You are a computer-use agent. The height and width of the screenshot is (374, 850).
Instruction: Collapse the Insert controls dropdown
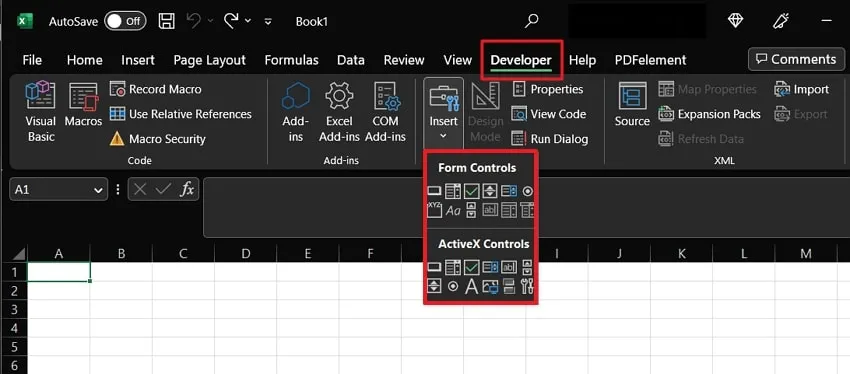tap(443, 113)
